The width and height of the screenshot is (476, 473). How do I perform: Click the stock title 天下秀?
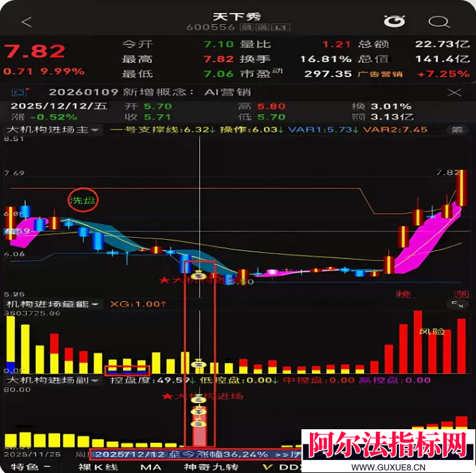pos(237,16)
